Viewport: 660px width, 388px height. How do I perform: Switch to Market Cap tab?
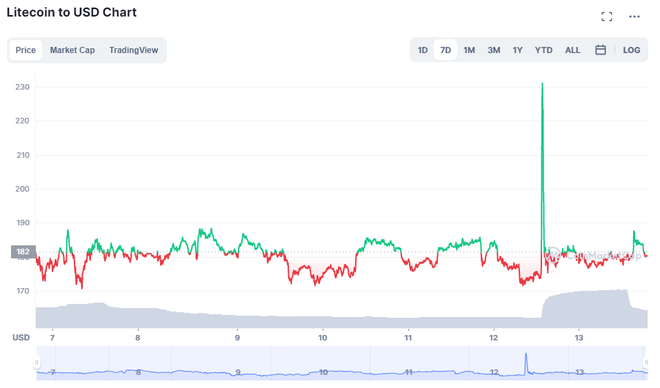[x=72, y=50]
